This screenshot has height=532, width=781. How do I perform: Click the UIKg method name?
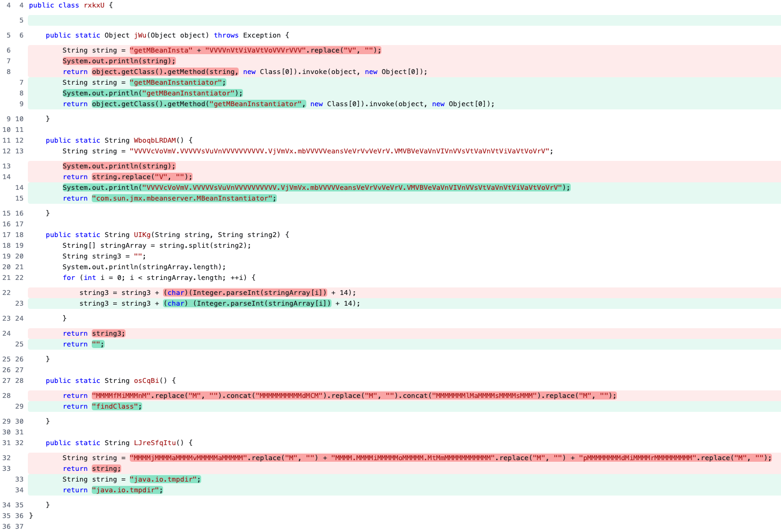[142, 235]
